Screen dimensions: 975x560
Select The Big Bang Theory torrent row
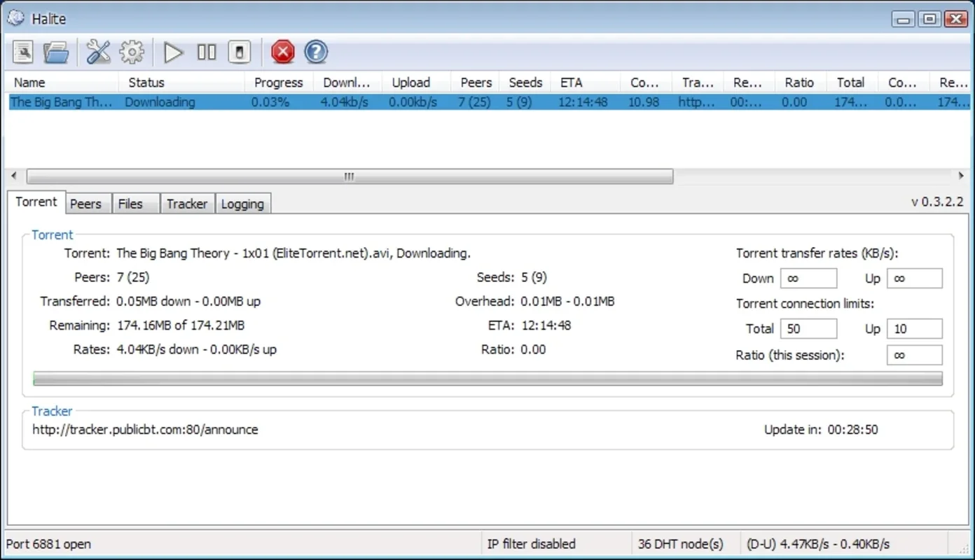point(488,102)
